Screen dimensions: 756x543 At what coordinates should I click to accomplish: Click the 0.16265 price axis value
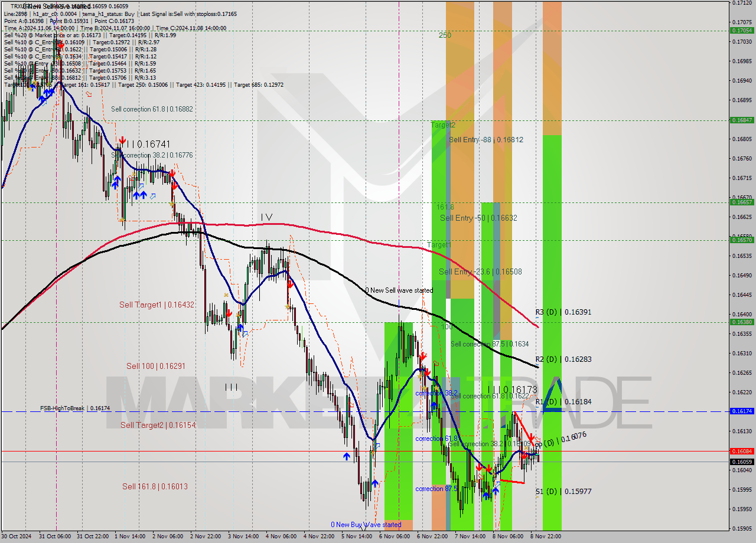coord(742,372)
